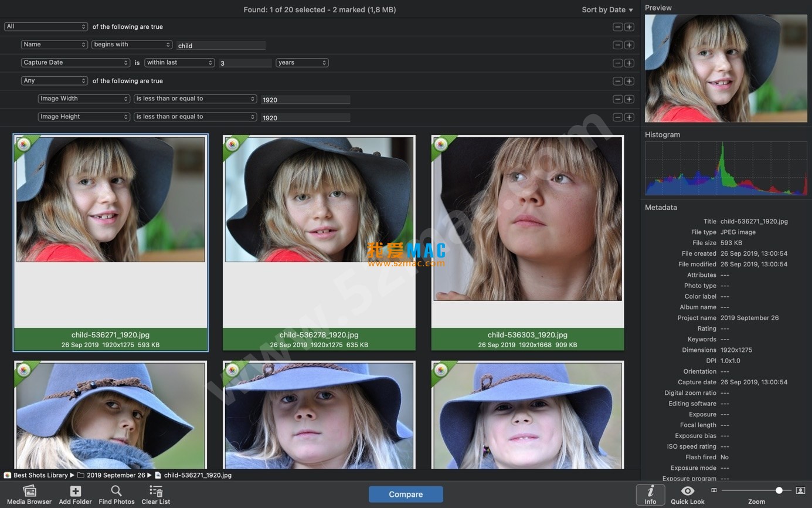Add a rule after the Name filter

(x=629, y=45)
